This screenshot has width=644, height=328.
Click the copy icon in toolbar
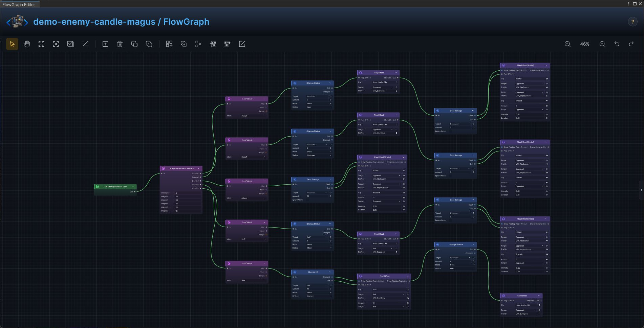pos(134,44)
